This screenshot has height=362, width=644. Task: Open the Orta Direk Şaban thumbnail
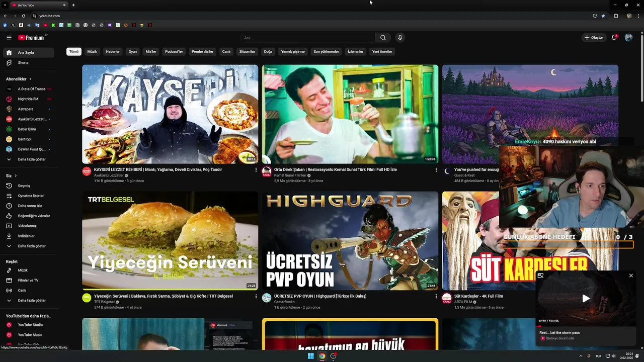(350, 114)
